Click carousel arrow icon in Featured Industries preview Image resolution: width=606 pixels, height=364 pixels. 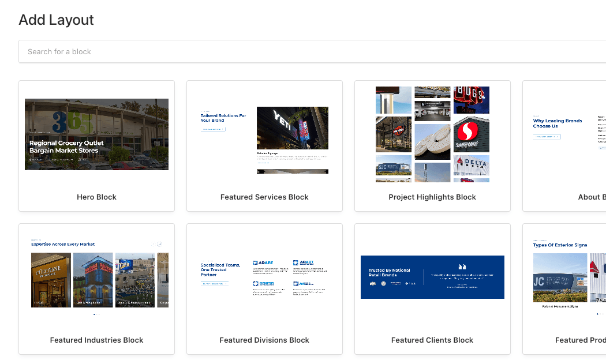[x=160, y=244]
